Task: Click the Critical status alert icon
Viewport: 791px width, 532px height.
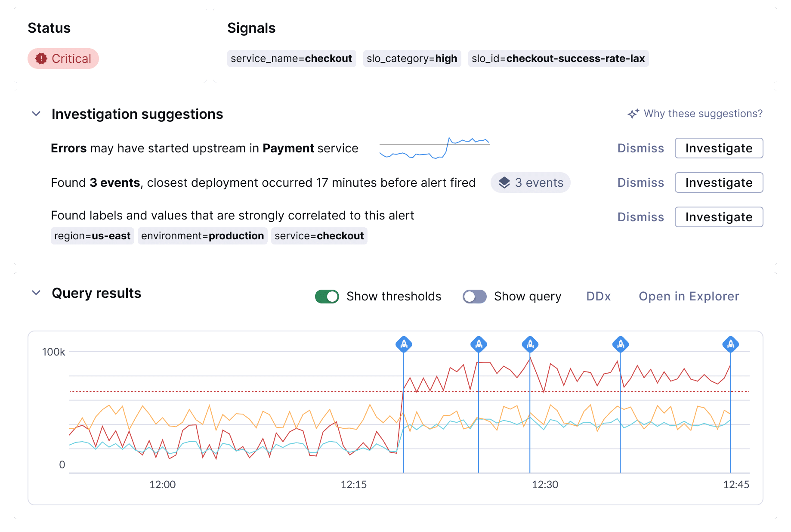Action: 41,59
